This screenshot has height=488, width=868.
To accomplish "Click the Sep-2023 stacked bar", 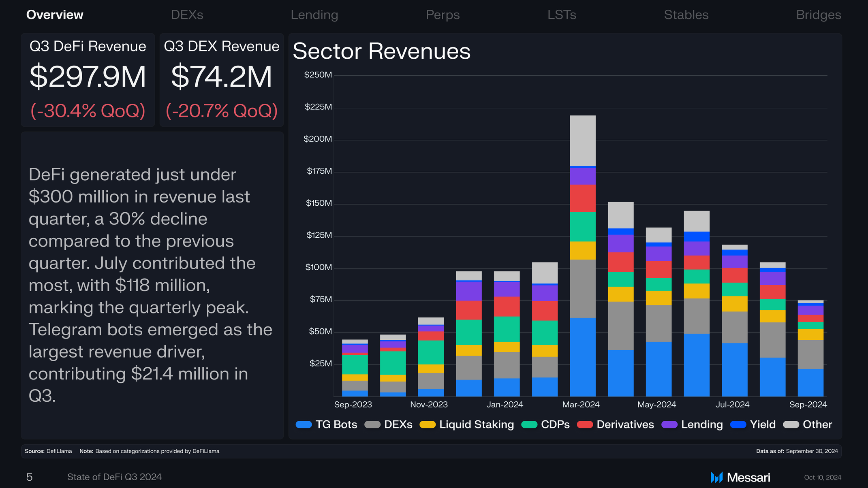I will (x=355, y=368).
